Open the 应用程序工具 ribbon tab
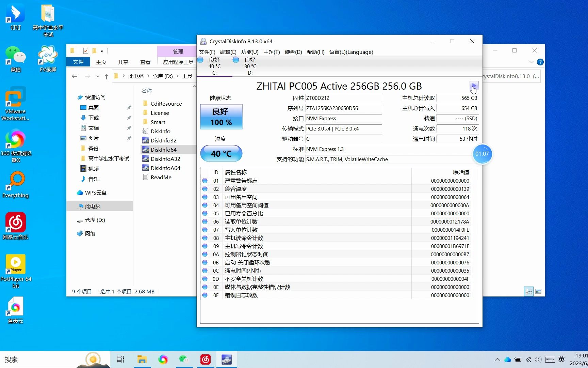The height and width of the screenshot is (368, 588). pos(178,62)
